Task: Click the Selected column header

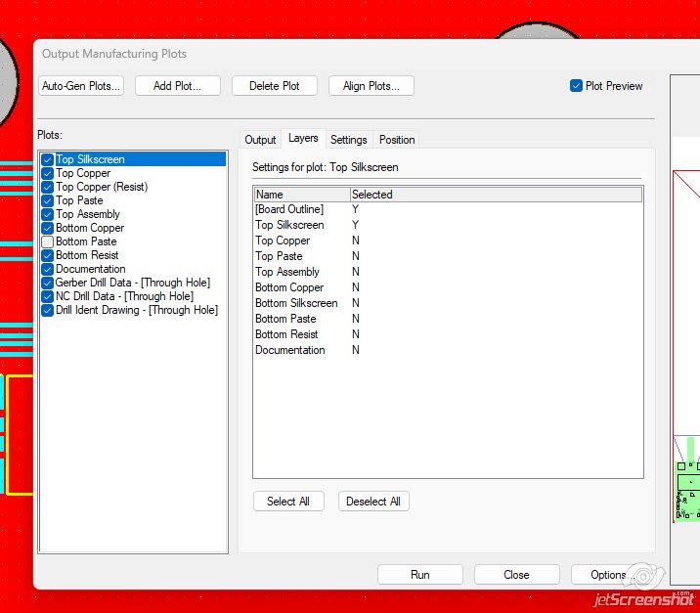Action: [x=496, y=195]
